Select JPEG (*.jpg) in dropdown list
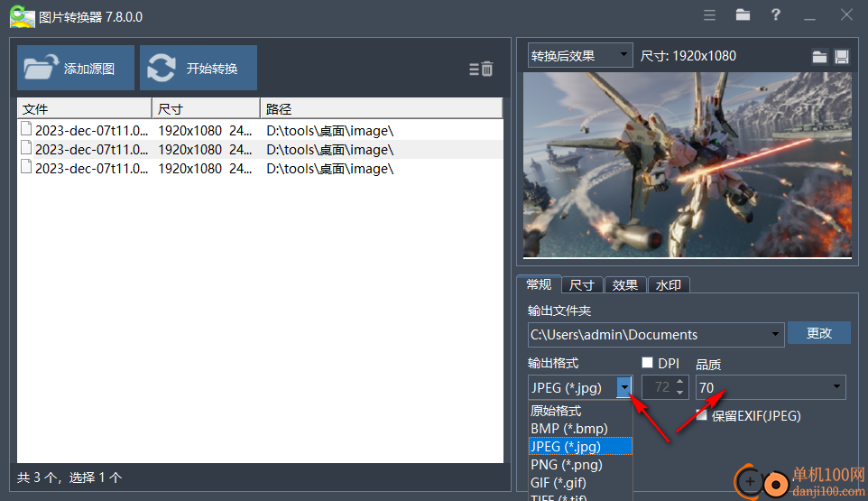The image size is (868, 501). coord(580,446)
